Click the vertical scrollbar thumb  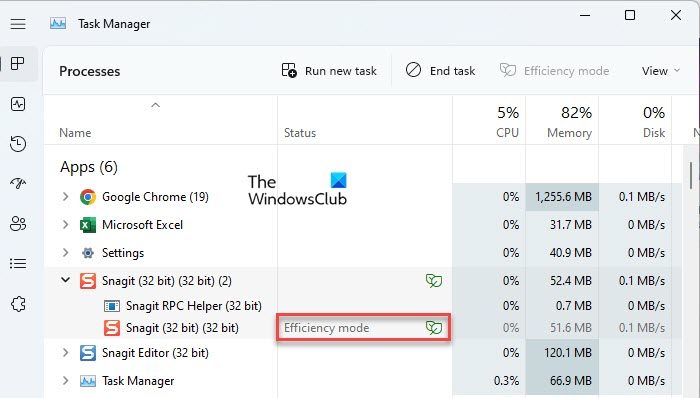[x=691, y=175]
